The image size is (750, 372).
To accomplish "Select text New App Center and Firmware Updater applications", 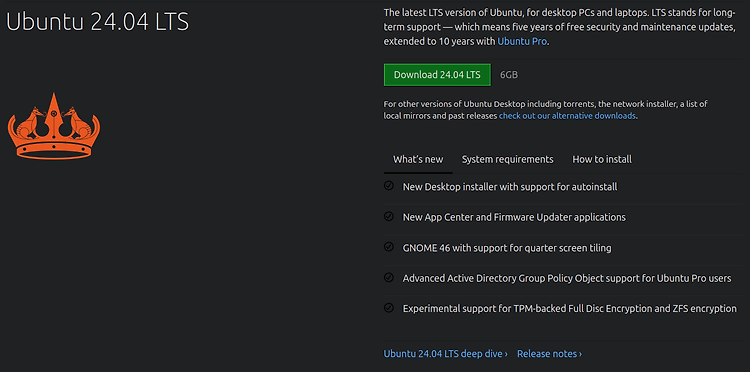I will coord(514,217).
